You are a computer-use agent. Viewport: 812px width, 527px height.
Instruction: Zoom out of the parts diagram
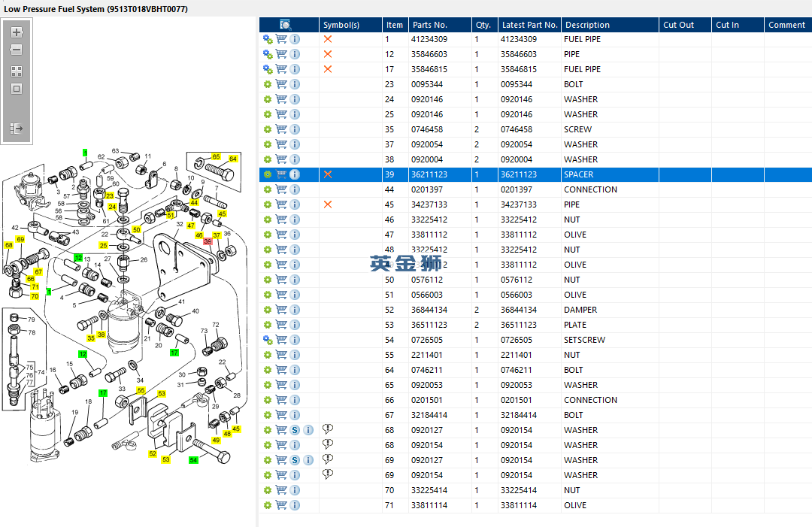(x=17, y=50)
